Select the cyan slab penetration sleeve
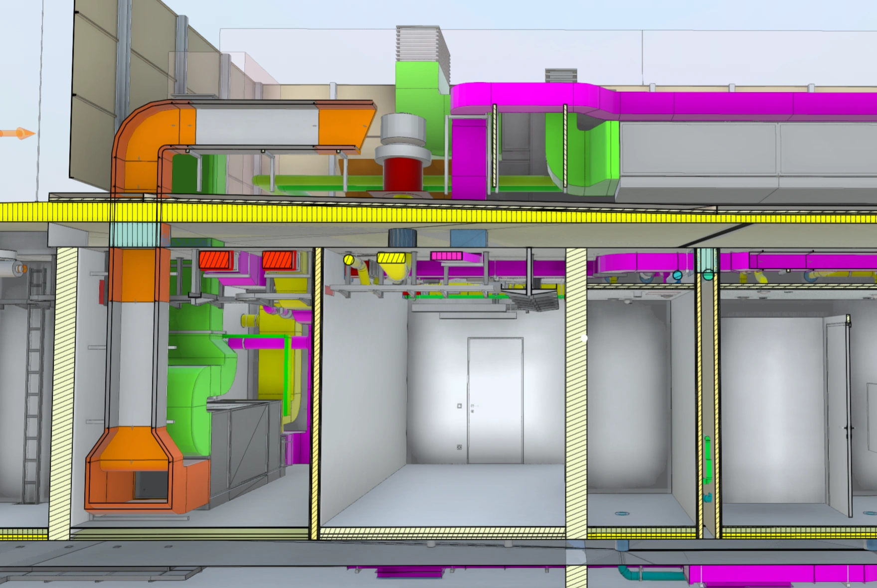The width and height of the screenshot is (877, 588). [x=135, y=235]
